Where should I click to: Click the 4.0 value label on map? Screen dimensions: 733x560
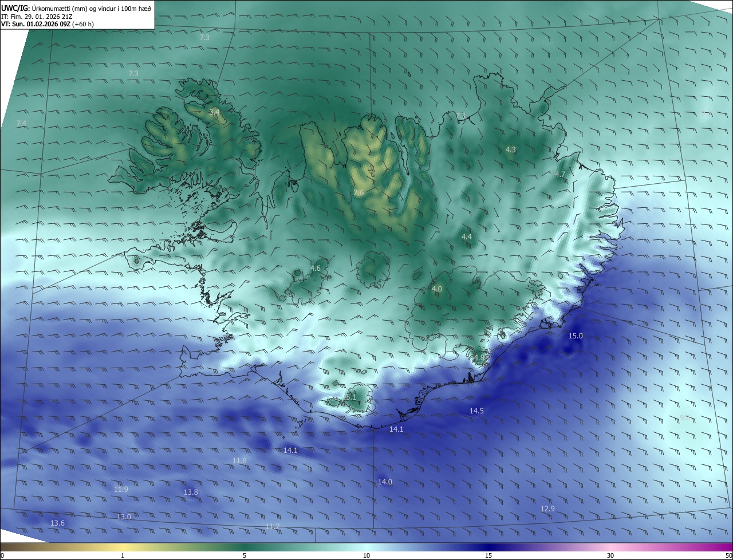coord(437,289)
